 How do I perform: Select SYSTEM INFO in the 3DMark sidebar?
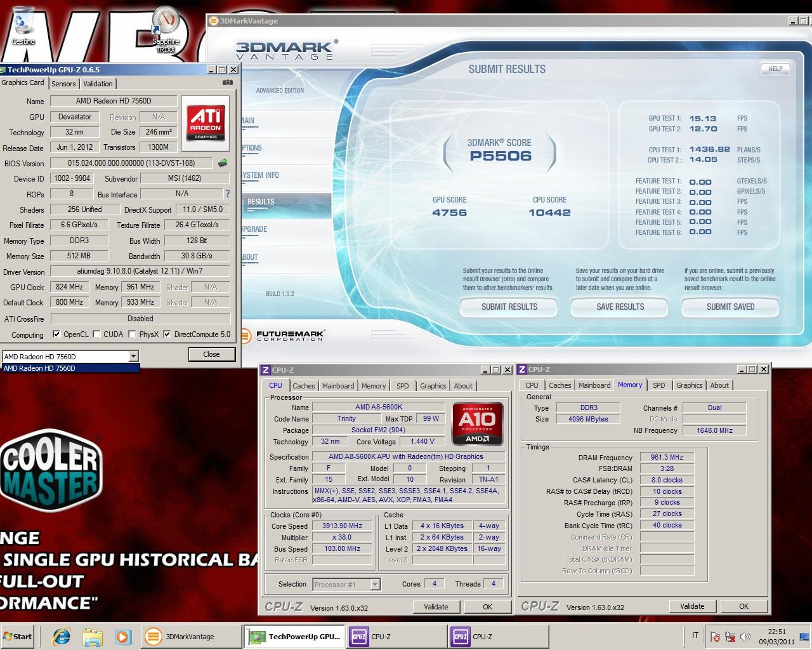pyautogui.click(x=259, y=175)
